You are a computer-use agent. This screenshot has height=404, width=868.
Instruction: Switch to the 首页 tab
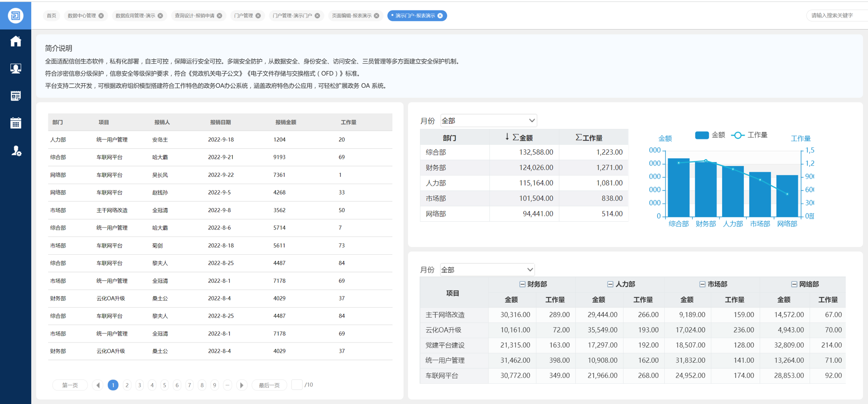[x=52, y=16]
